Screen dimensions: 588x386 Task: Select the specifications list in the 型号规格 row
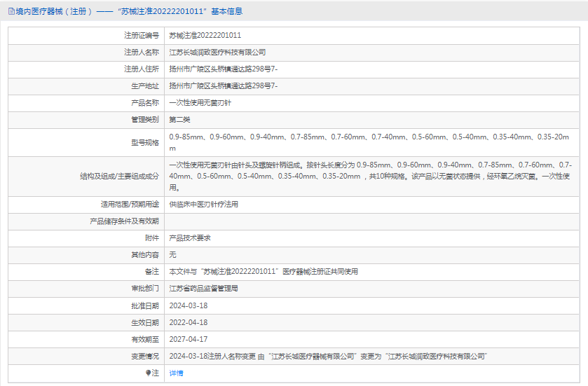point(369,142)
